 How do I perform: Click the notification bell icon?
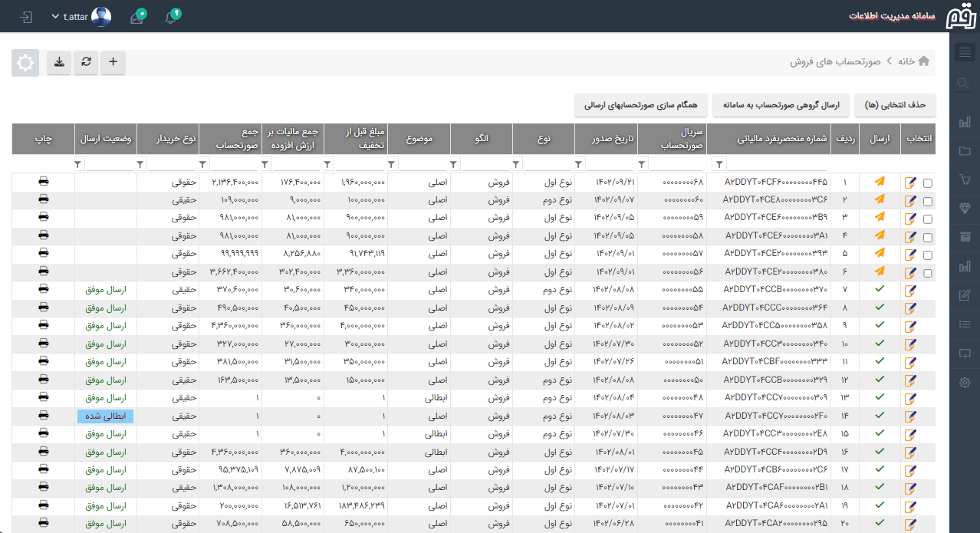pyautogui.click(x=172, y=17)
